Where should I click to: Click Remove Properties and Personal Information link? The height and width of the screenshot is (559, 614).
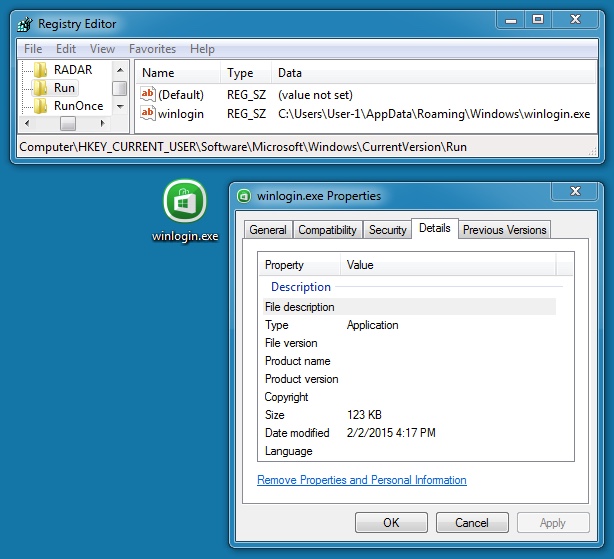click(361, 480)
